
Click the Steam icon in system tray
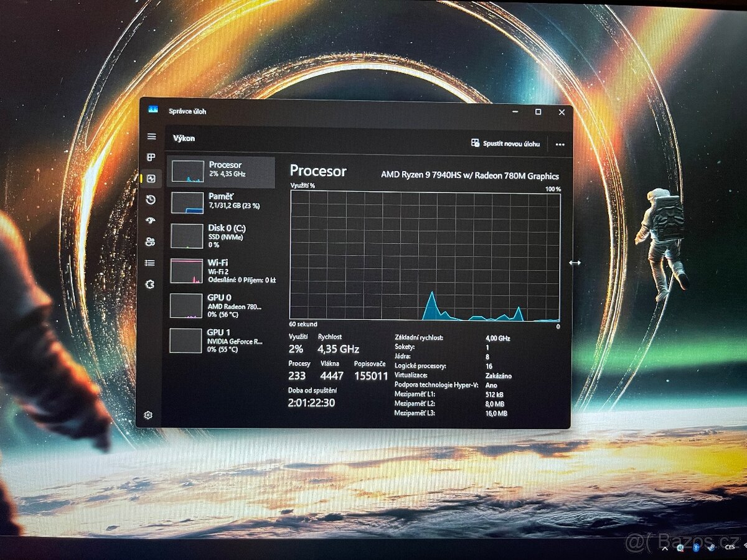point(712,548)
